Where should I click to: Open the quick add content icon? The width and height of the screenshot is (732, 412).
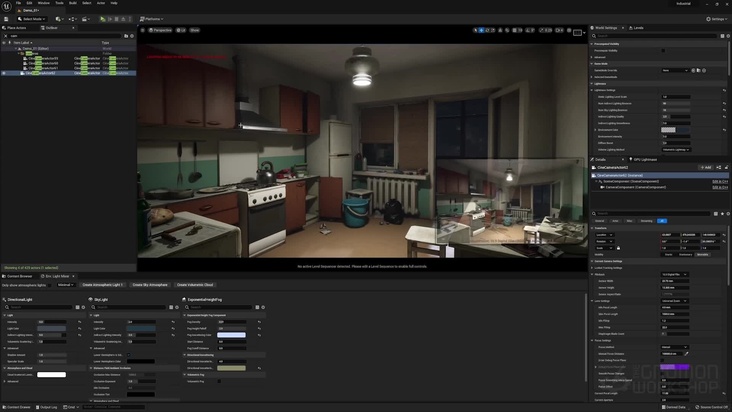(x=58, y=18)
